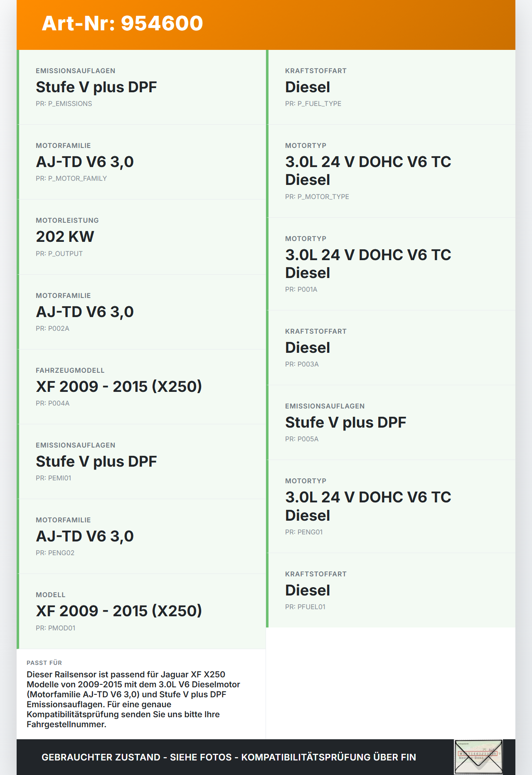Click the Modell card with PR: PMOD01
532x775 pixels.
142,611
